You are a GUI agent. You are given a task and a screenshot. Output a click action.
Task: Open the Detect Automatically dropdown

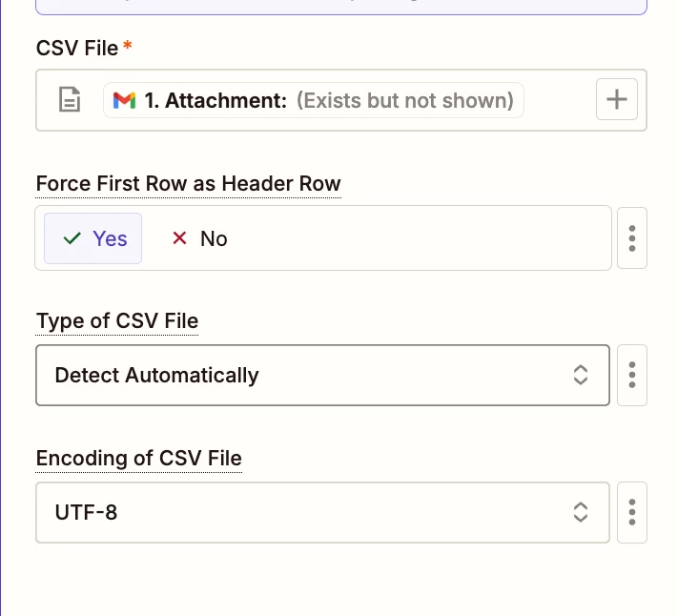click(322, 375)
